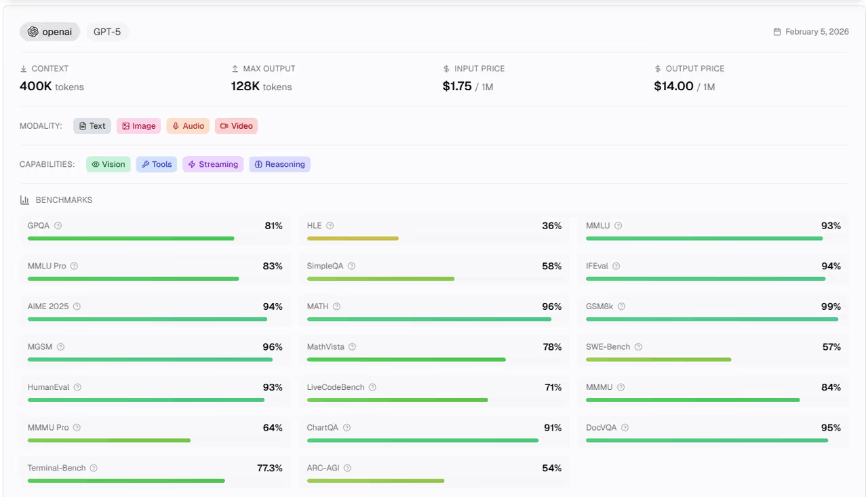
Task: Select the Video modality badge
Action: [x=236, y=126]
